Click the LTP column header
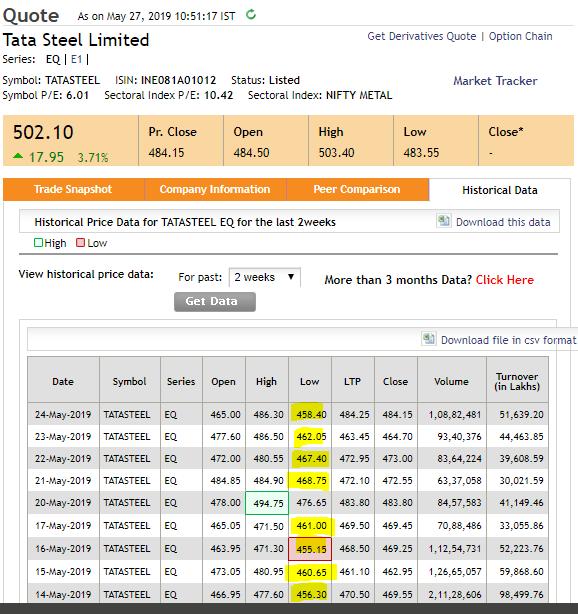The height and width of the screenshot is (614, 578). [x=352, y=381]
